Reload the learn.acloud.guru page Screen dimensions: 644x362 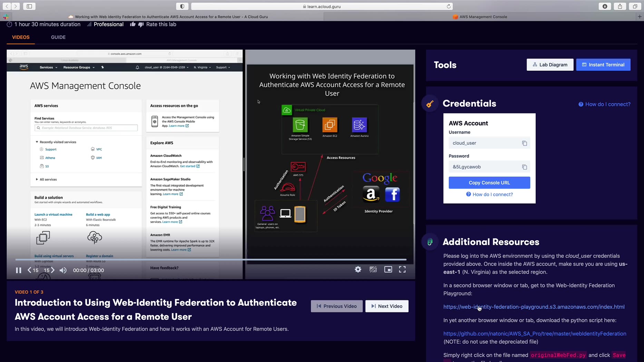pos(449,6)
